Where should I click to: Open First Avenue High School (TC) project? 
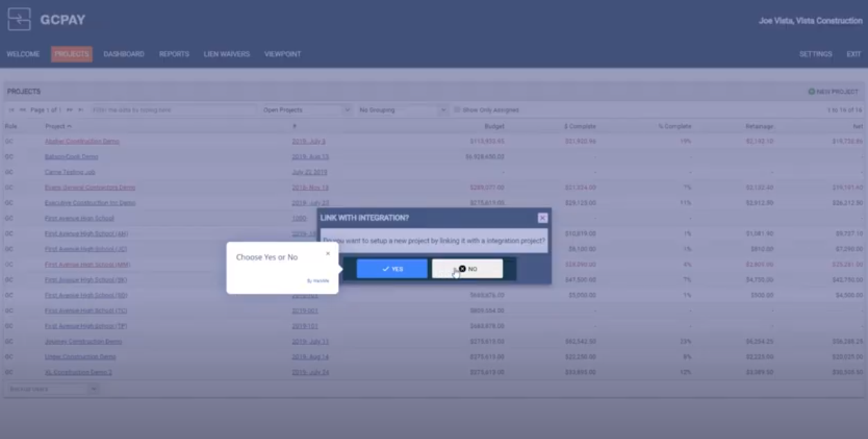[x=86, y=310]
